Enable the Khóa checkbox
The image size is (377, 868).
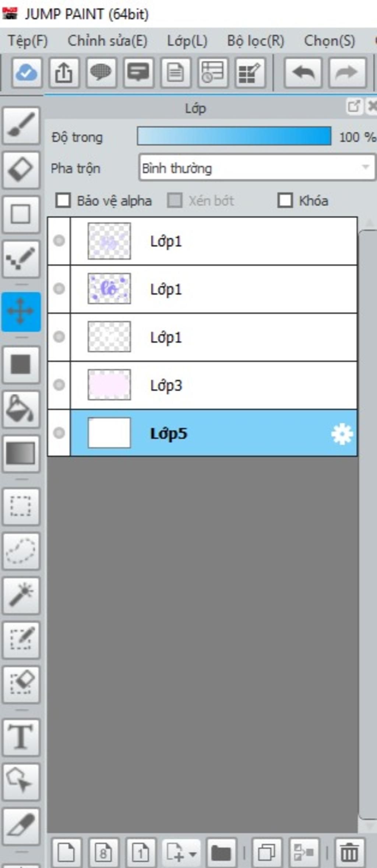pos(285,201)
